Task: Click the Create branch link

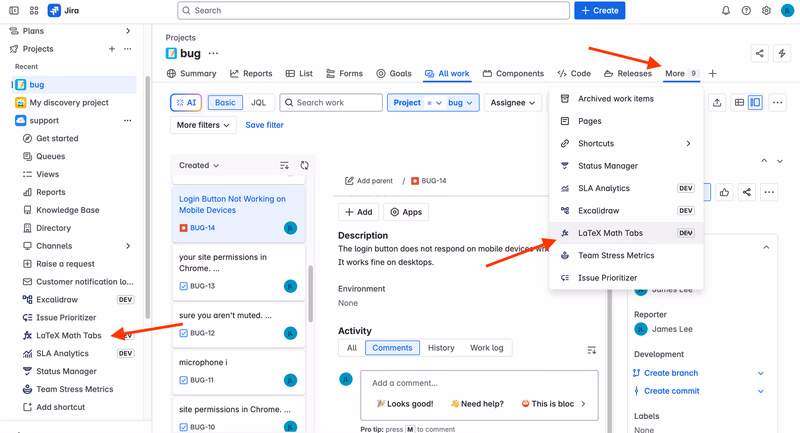Action: pyautogui.click(x=671, y=373)
